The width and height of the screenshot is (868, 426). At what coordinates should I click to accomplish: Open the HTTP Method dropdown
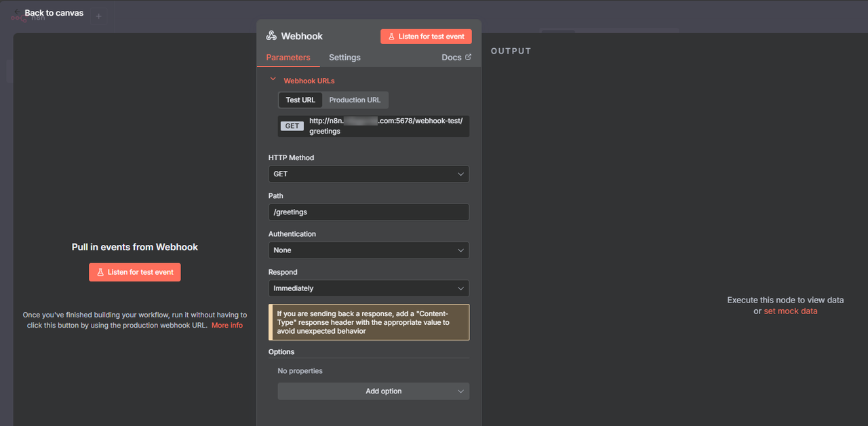click(369, 174)
